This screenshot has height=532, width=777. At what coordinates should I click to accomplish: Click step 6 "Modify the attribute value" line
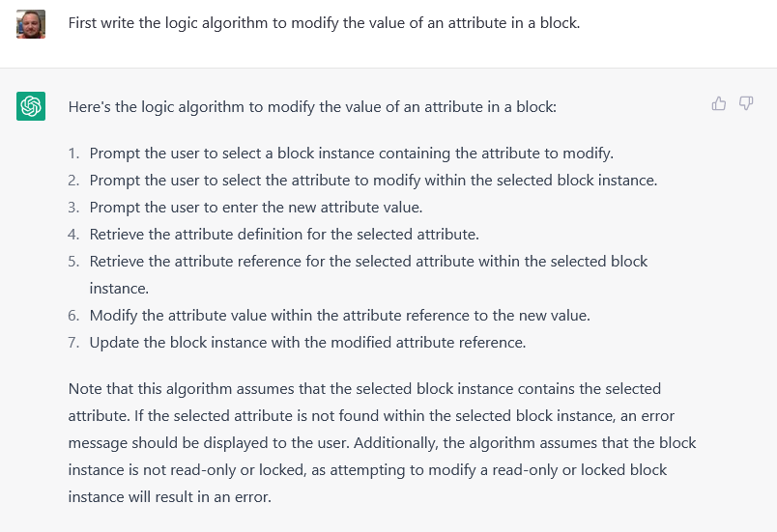(x=339, y=316)
